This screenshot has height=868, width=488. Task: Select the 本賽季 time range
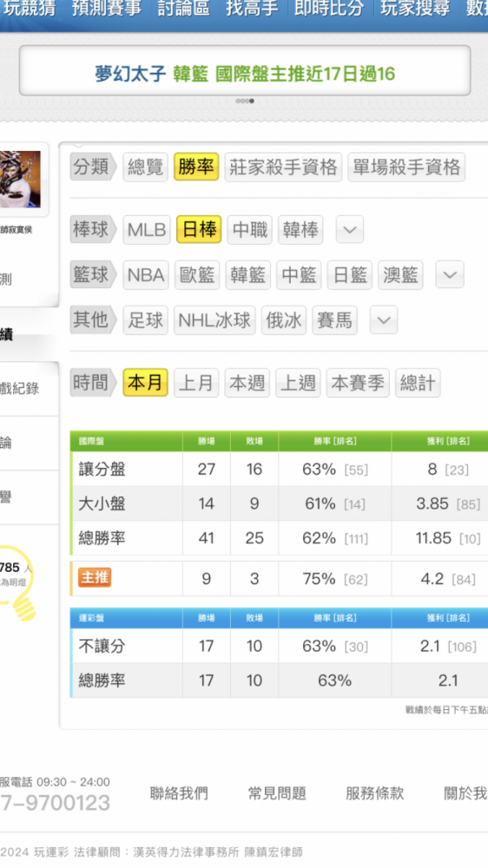point(358,383)
